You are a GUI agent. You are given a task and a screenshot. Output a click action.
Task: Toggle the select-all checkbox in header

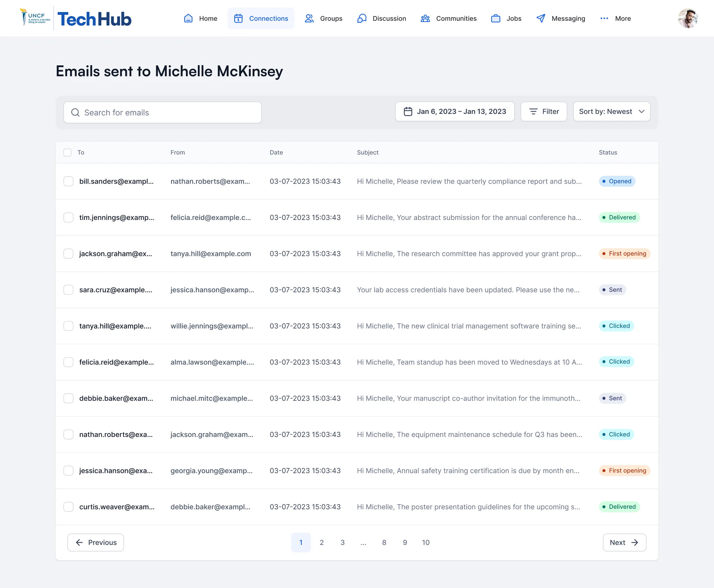pos(68,152)
